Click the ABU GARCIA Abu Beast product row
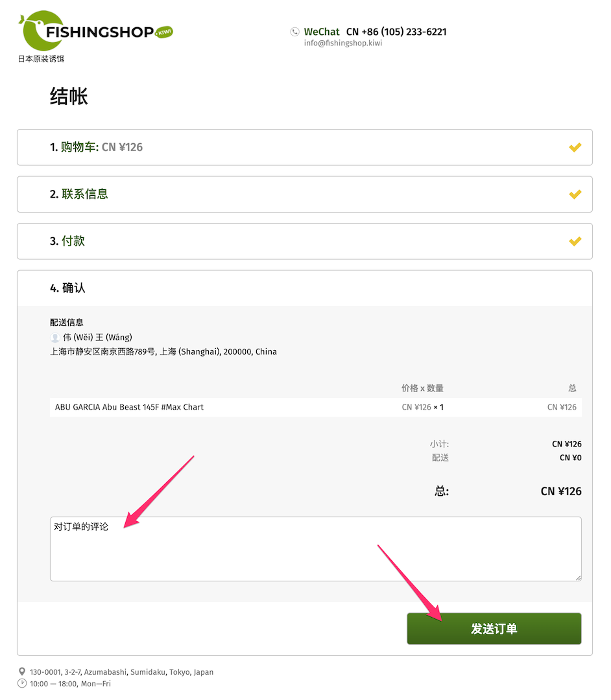611x700 pixels. point(315,407)
